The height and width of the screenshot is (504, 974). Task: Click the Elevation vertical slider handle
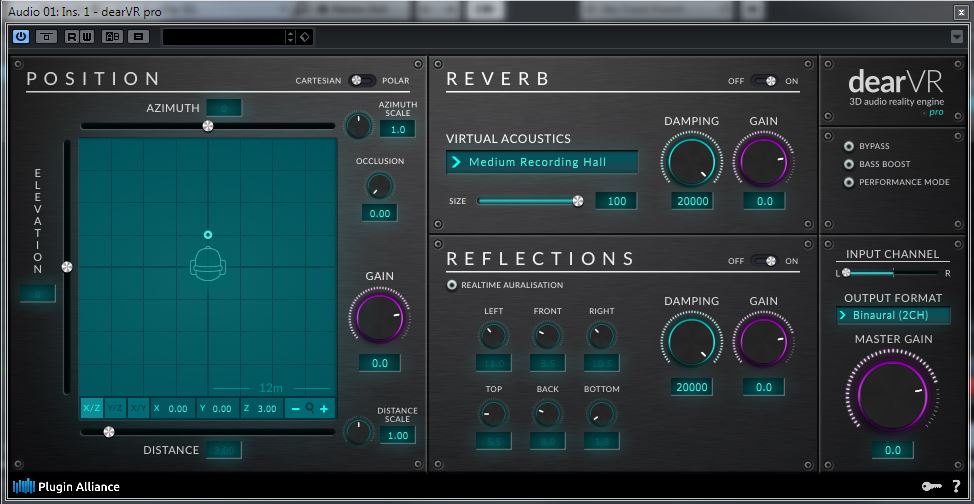tap(66, 267)
